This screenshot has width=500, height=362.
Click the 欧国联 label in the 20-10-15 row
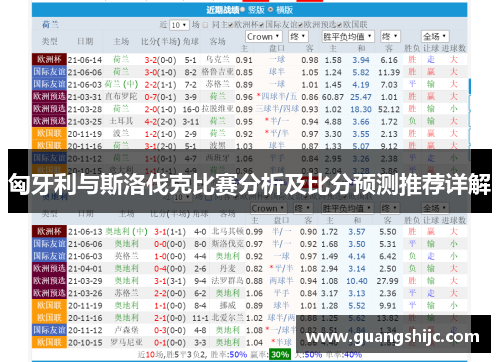pyautogui.click(x=49, y=342)
